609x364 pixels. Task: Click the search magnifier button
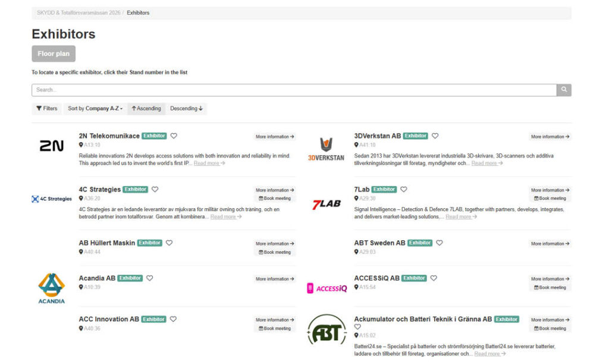click(564, 90)
